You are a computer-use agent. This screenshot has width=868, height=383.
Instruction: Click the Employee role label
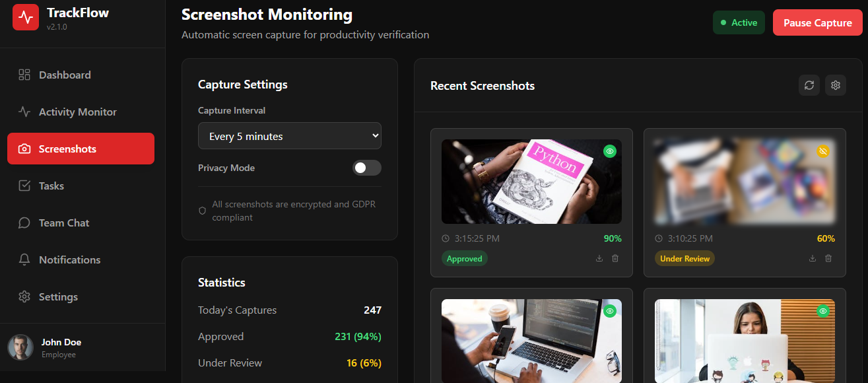(59, 355)
